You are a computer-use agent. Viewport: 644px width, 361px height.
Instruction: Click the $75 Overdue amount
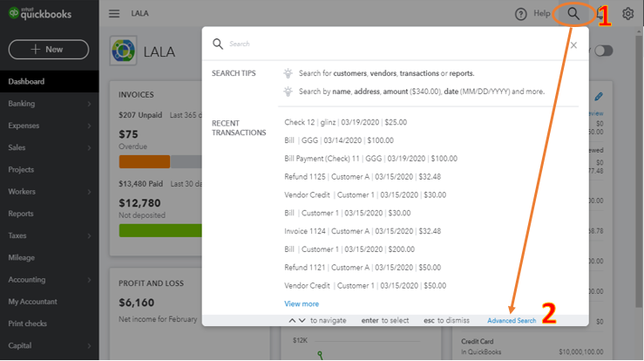click(129, 134)
